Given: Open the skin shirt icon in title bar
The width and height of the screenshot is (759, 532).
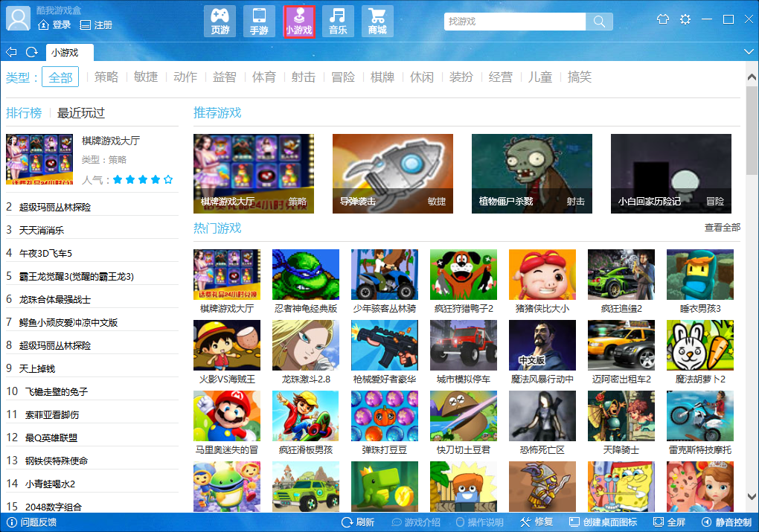Looking at the screenshot, I should (663, 19).
